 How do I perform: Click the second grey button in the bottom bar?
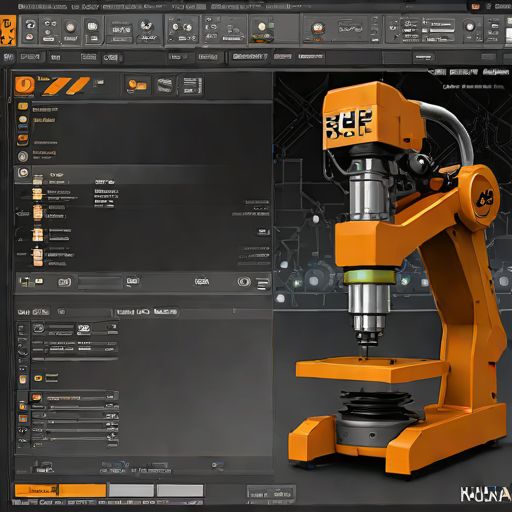180,491
